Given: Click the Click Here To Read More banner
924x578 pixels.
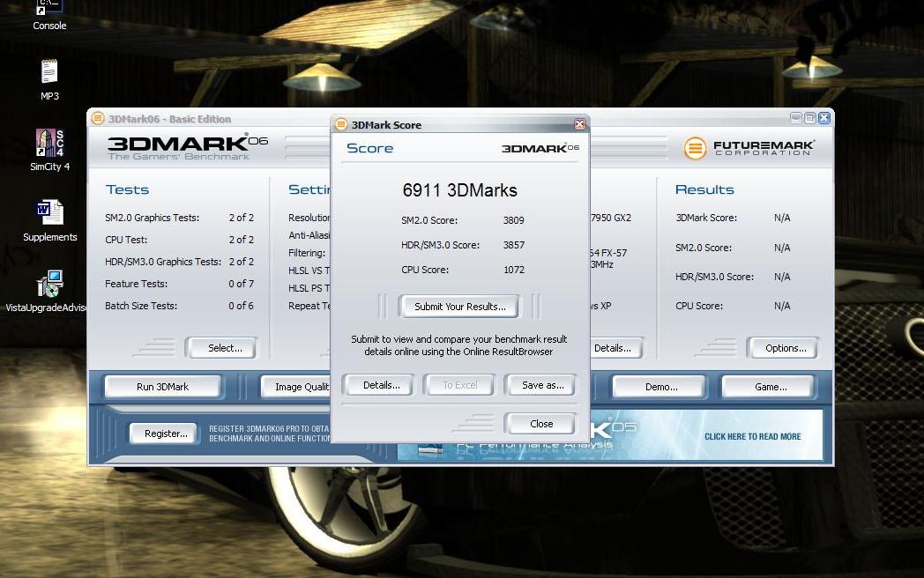Looking at the screenshot, I should click(753, 437).
